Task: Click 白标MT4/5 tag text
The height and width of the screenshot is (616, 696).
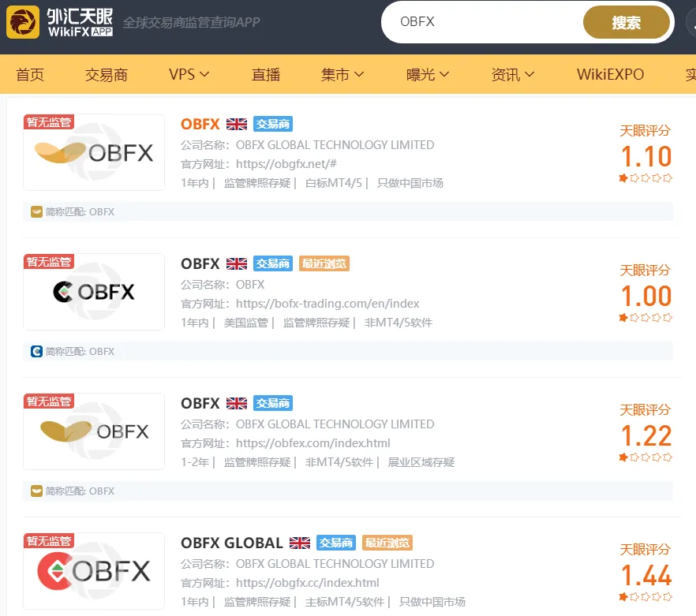Action: (334, 183)
